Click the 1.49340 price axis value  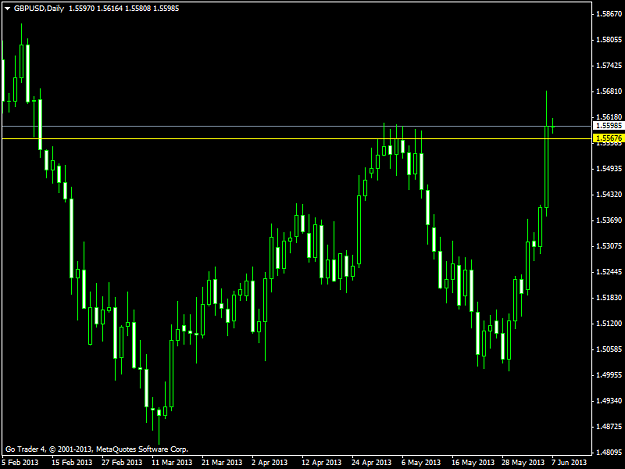coord(609,401)
